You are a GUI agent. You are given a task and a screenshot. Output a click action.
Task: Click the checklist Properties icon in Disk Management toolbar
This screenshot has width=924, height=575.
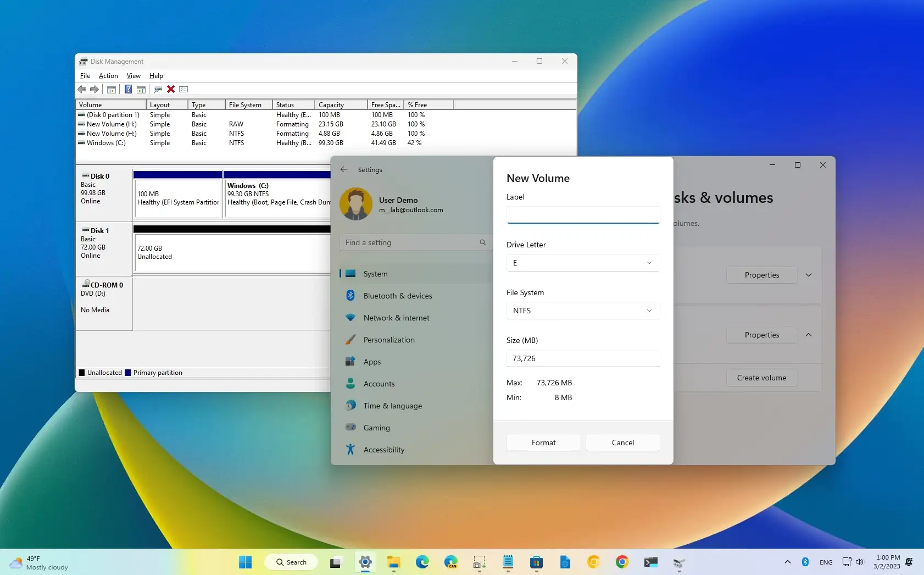(x=183, y=89)
